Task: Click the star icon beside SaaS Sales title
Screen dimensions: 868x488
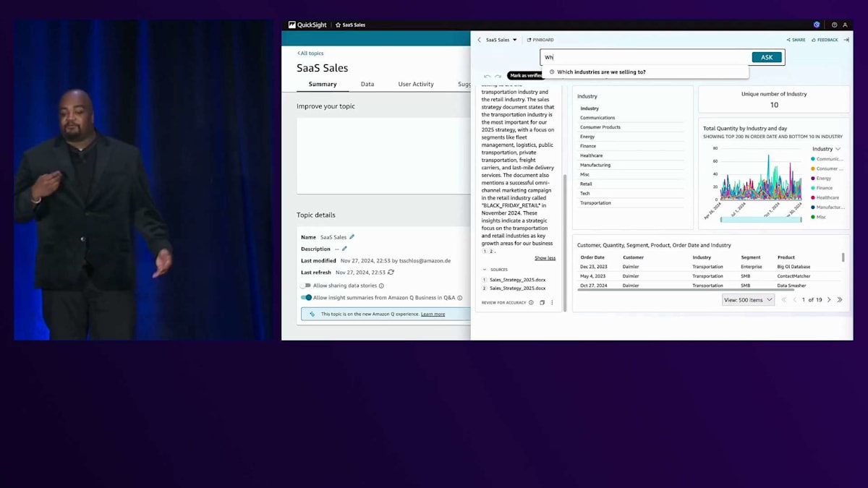Action: 338,25
